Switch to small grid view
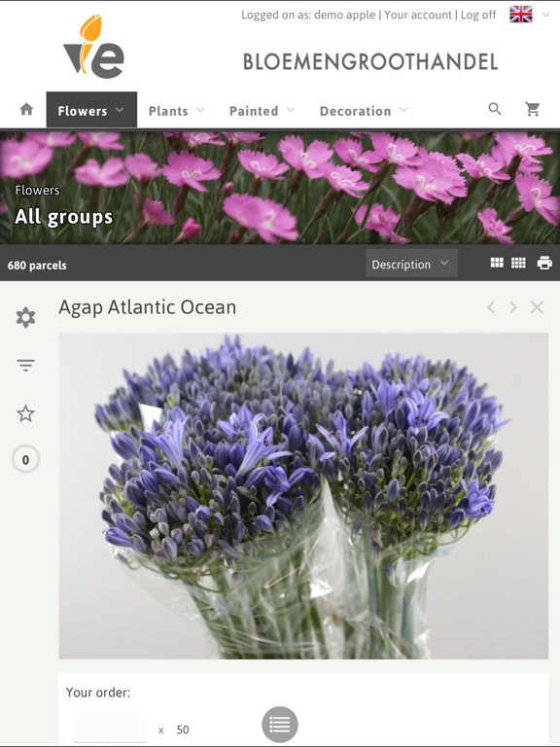The width and height of the screenshot is (560, 747). tap(518, 263)
